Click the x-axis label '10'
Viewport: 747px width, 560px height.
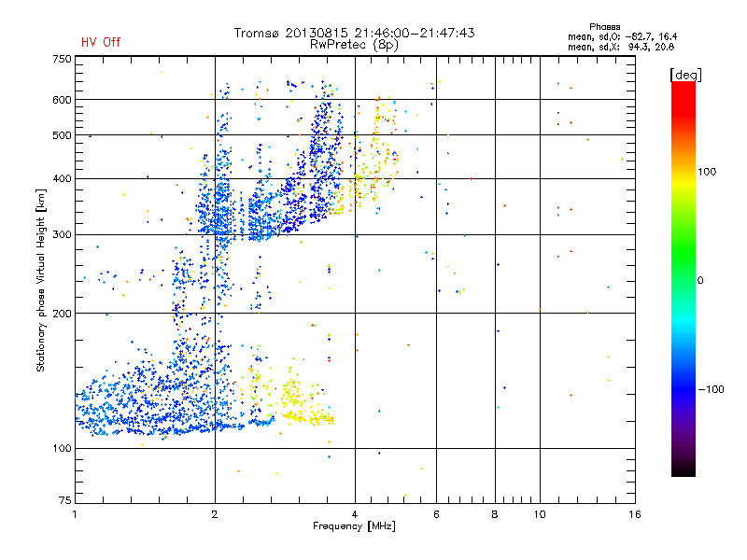point(540,514)
